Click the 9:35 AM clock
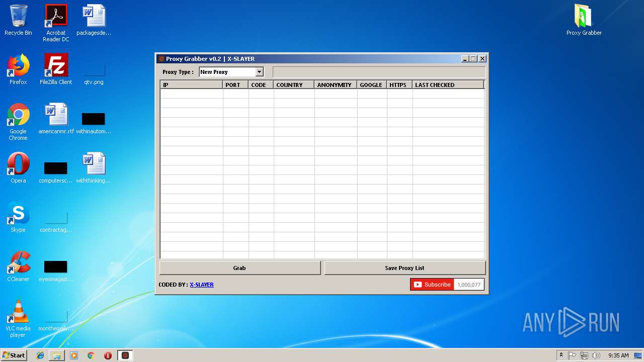 (618, 355)
